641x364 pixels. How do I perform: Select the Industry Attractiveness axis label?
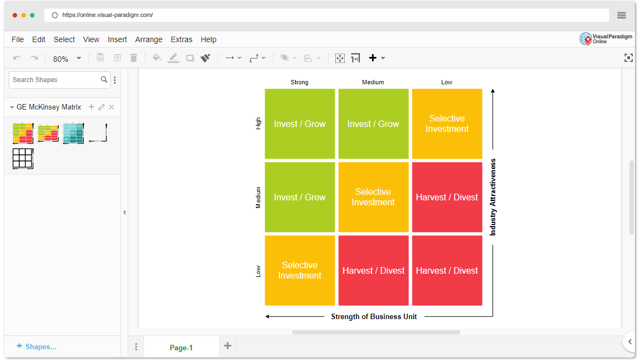click(493, 197)
